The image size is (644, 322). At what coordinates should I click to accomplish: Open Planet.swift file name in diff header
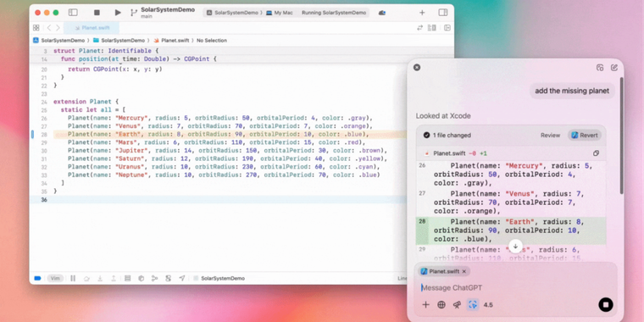coord(449,153)
